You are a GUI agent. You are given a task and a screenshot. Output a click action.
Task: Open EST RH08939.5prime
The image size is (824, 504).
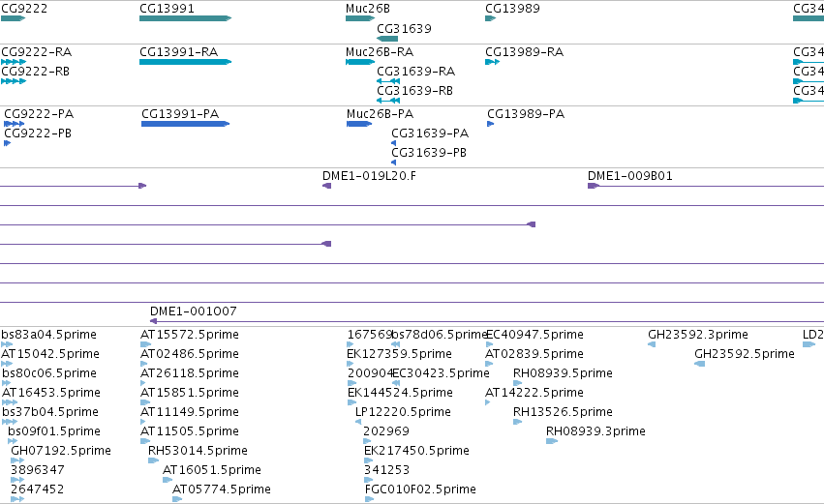pos(563,373)
